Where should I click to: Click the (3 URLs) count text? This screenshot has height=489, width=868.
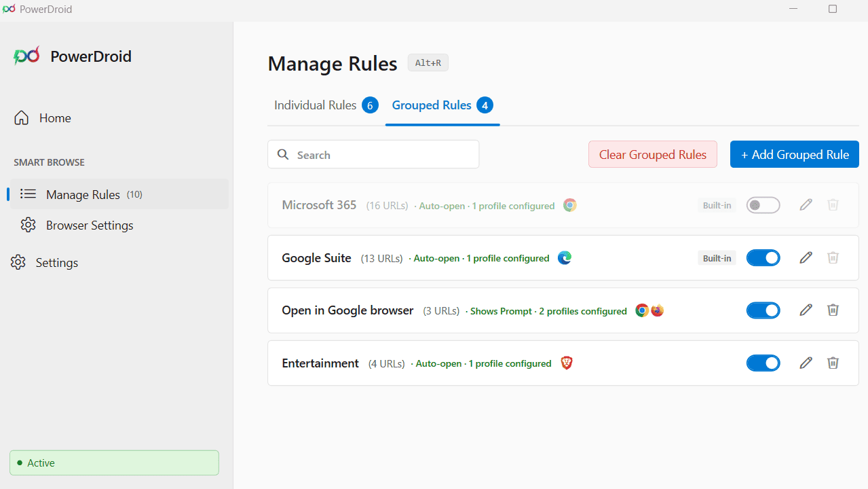point(441,311)
